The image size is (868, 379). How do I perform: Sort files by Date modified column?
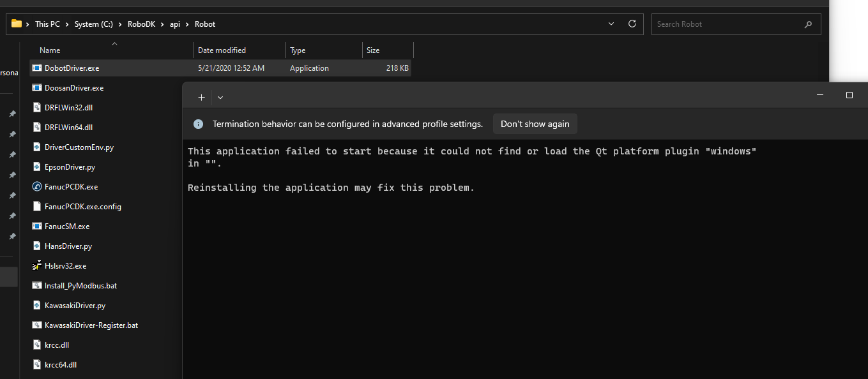coord(222,50)
